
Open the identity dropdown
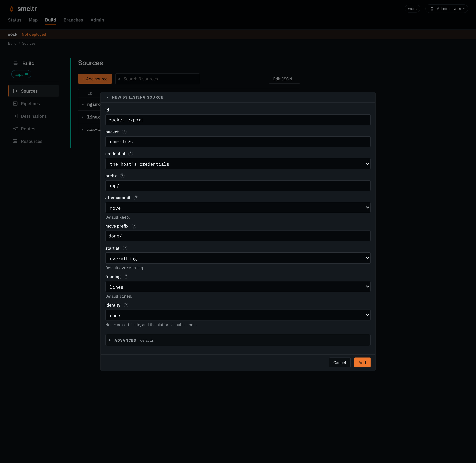238,315
